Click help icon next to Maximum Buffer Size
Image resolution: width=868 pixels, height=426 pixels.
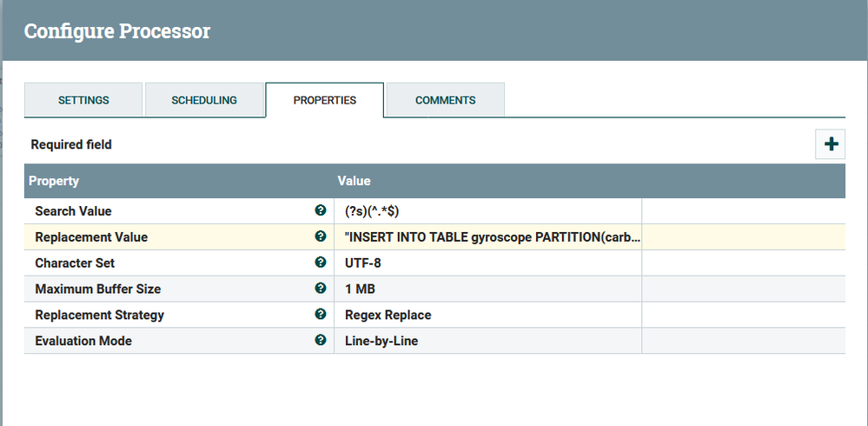pos(321,289)
